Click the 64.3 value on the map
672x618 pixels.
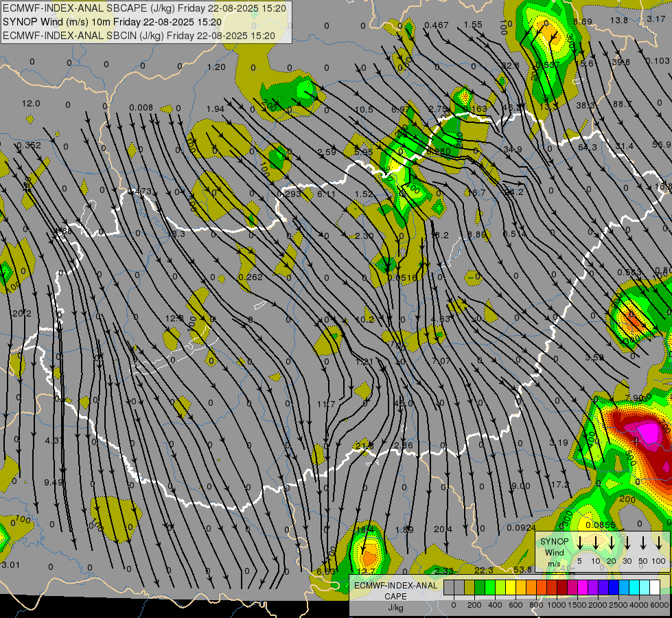(588, 147)
